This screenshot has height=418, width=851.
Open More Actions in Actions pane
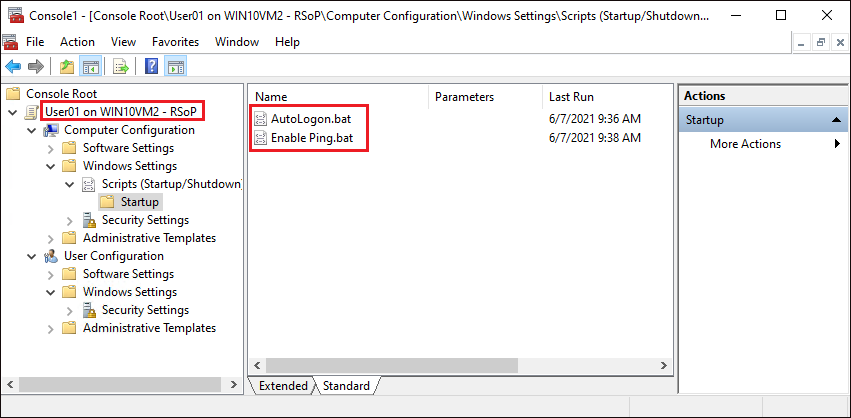click(x=746, y=144)
